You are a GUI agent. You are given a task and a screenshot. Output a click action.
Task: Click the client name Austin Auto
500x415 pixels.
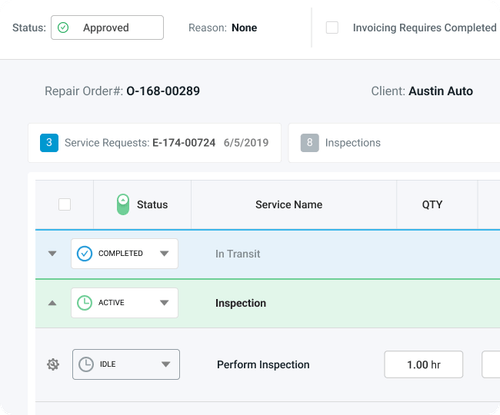[441, 91]
